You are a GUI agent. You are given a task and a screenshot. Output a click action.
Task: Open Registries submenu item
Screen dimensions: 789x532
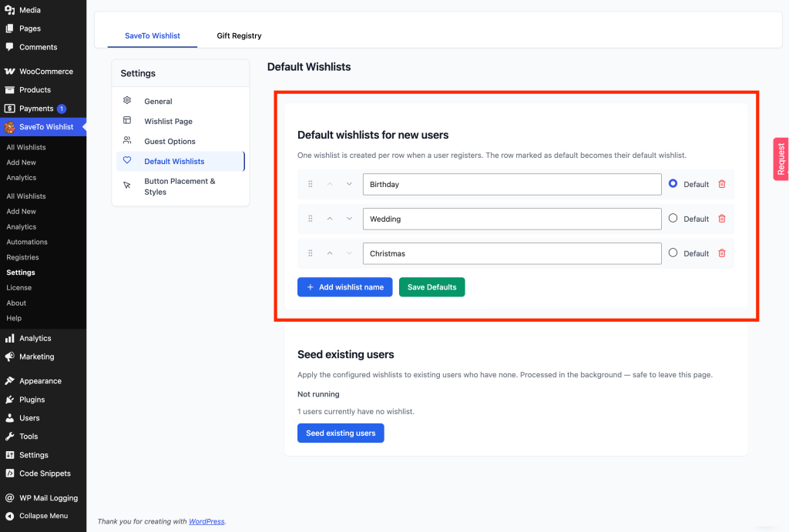22,257
